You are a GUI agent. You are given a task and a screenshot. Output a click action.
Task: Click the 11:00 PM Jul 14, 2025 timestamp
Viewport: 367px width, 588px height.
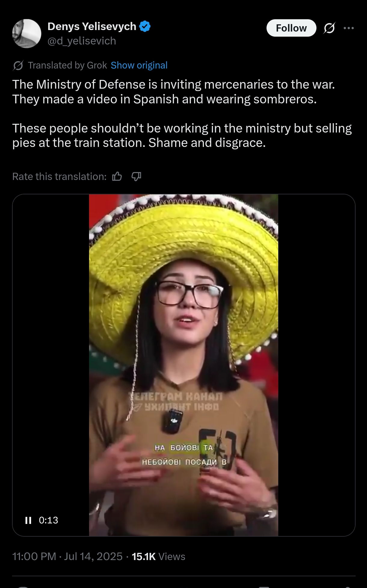[67, 556]
